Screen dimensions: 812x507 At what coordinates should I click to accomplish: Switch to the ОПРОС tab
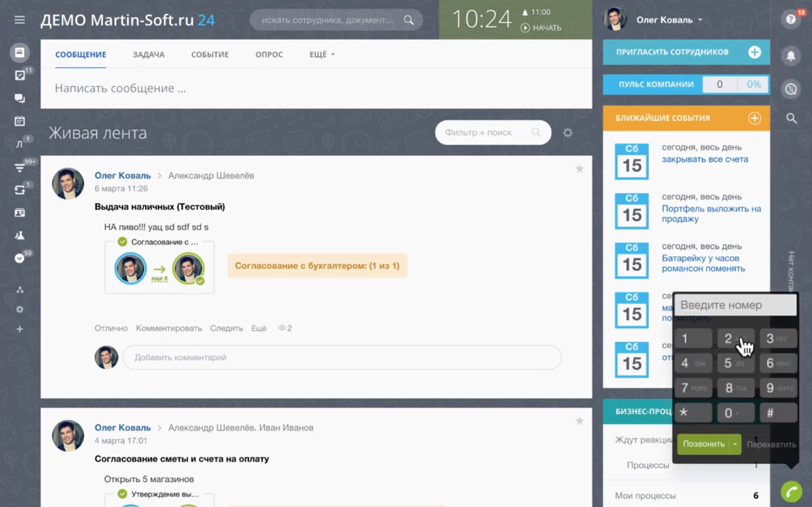(x=269, y=54)
